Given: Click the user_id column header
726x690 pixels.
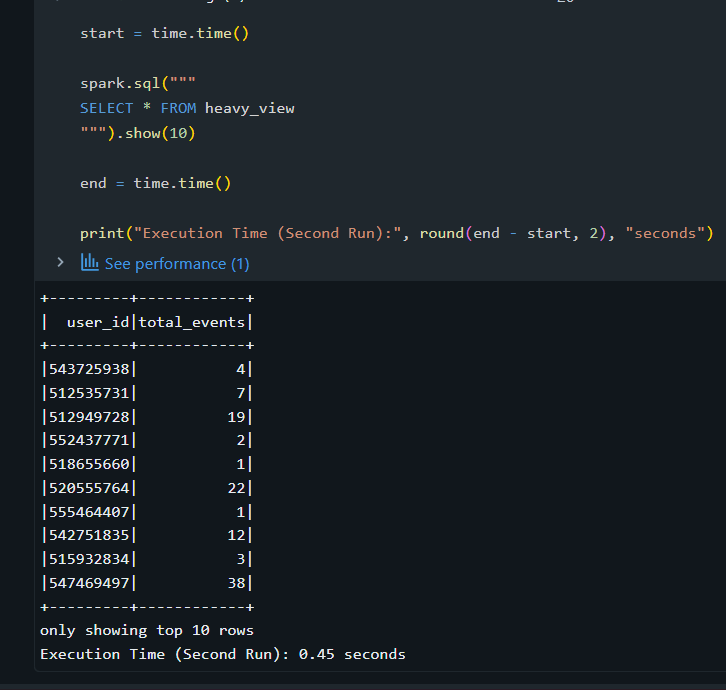Looking at the screenshot, I should click(98, 322).
